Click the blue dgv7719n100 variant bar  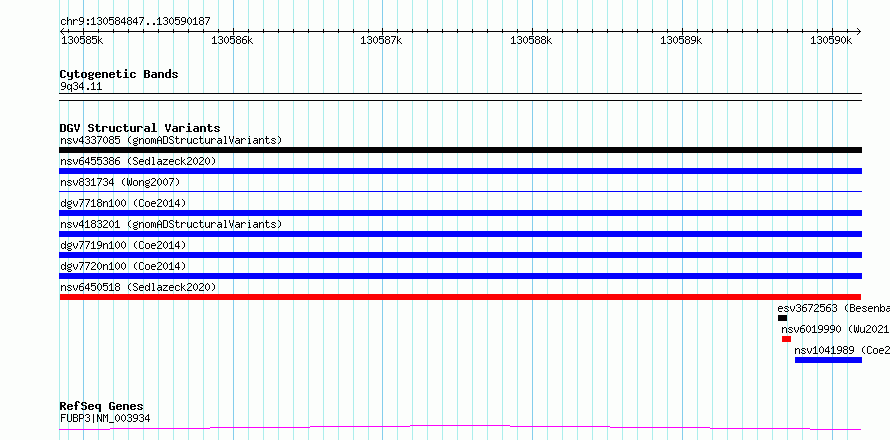pyautogui.click(x=460, y=255)
